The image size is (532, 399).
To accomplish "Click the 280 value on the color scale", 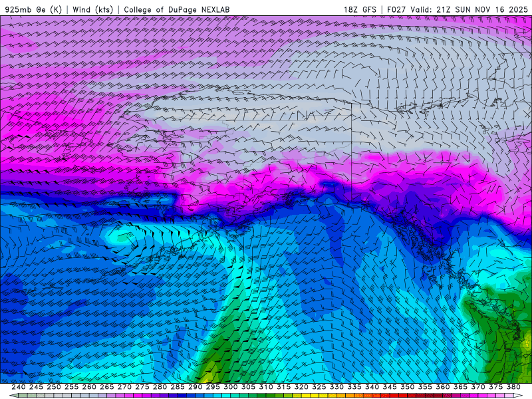I will [160, 387].
